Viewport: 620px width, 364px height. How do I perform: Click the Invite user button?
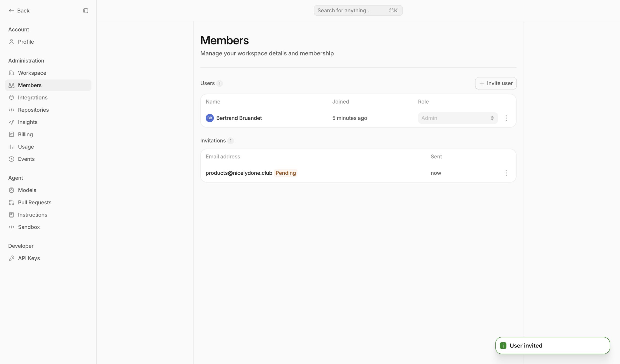click(496, 83)
